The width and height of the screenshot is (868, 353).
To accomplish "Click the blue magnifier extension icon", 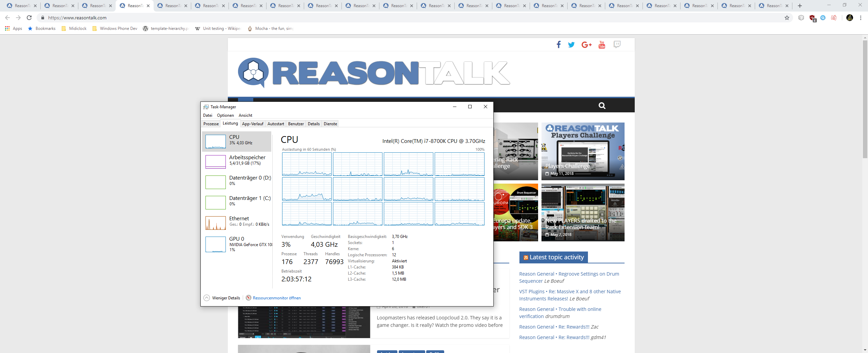I will (x=823, y=18).
